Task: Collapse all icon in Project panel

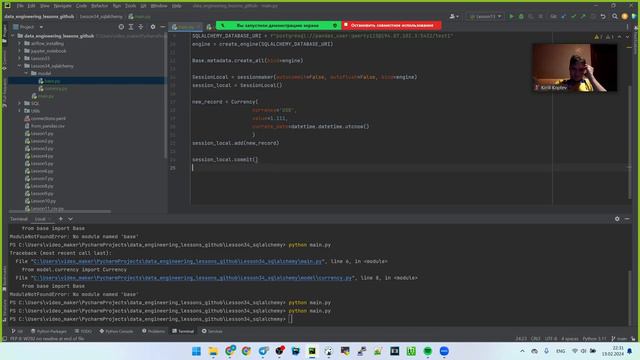Action: pyautogui.click(x=141, y=27)
